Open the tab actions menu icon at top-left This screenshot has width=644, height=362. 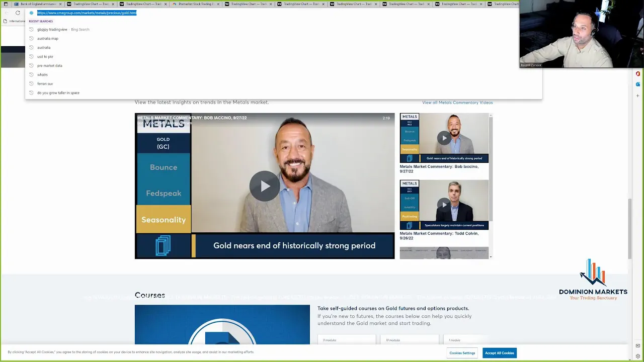6,4
